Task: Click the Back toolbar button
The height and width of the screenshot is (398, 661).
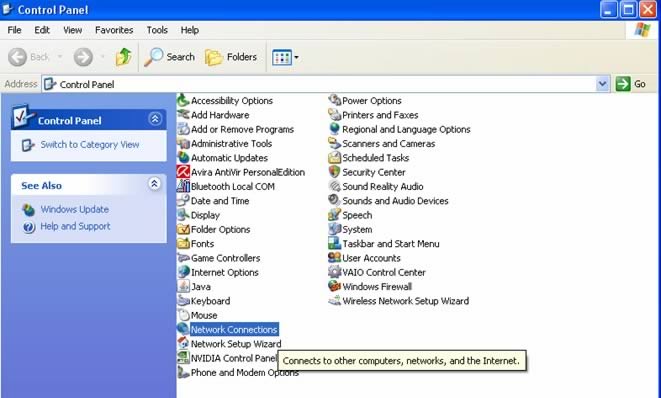Action: (29, 57)
